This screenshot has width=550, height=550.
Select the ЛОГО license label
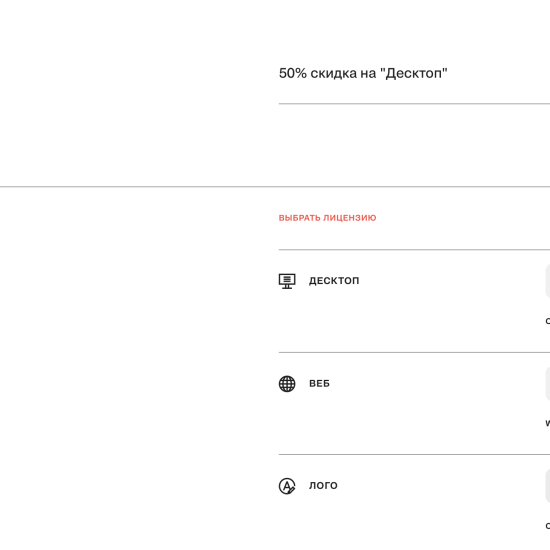coord(323,485)
